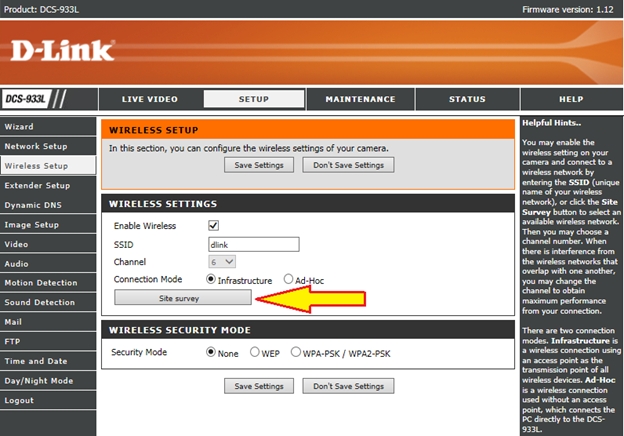The image size is (624, 436).
Task: Open the Help tab
Action: point(571,99)
